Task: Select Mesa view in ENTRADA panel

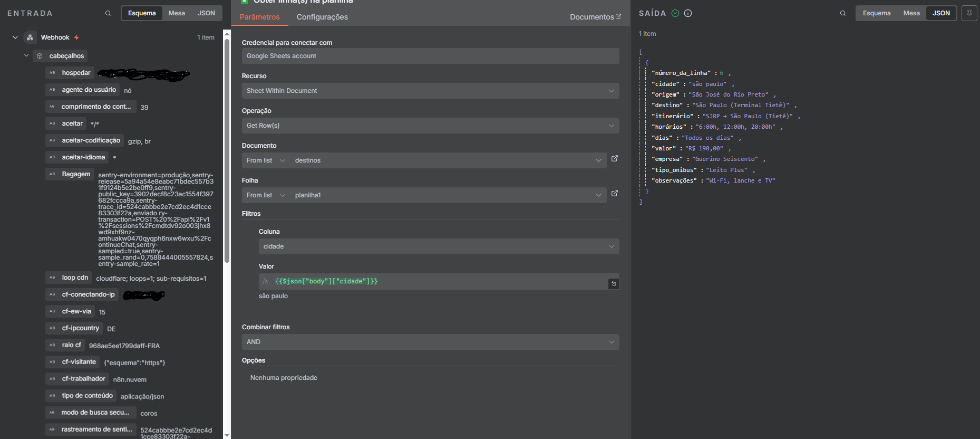Action: [x=177, y=13]
